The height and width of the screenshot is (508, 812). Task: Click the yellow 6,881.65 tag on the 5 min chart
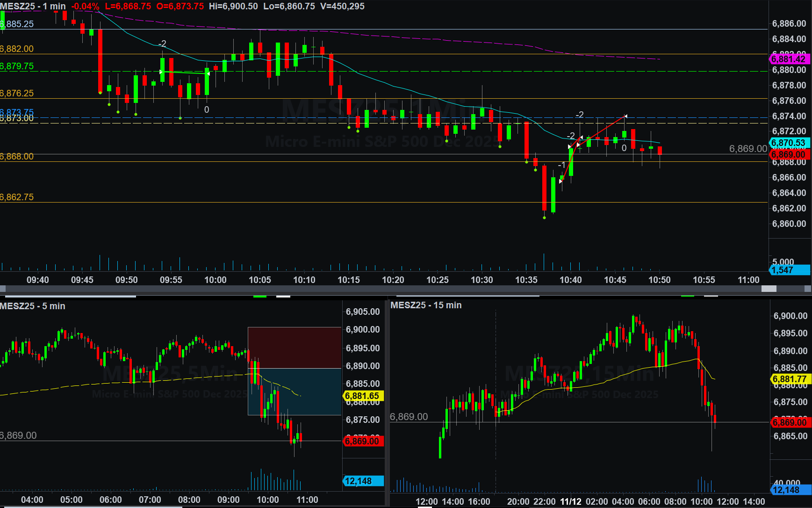(363, 396)
